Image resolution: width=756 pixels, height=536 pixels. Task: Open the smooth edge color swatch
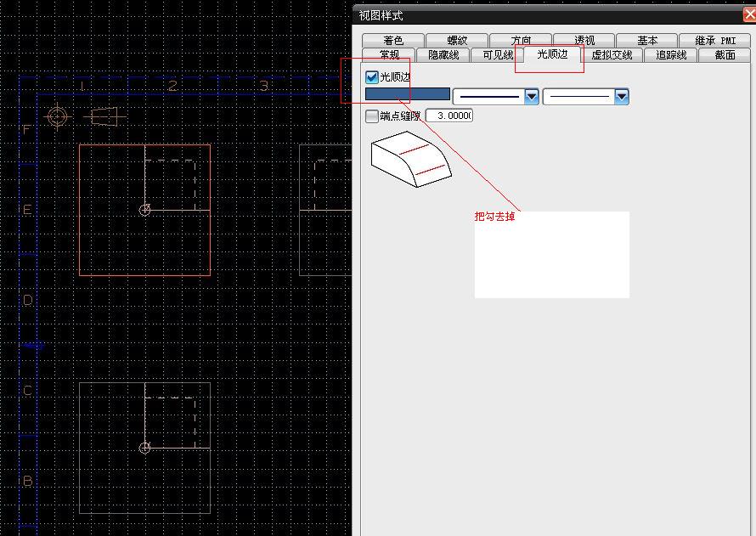click(x=408, y=94)
